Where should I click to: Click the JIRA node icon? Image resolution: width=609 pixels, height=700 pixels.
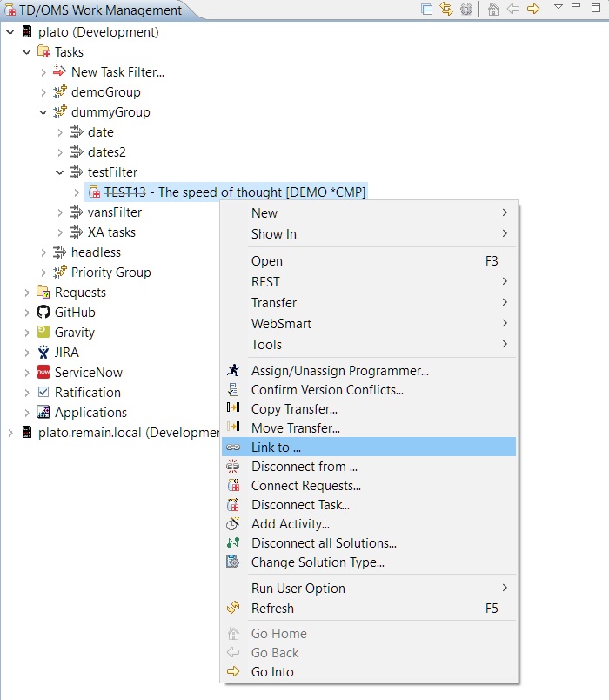pos(43,353)
